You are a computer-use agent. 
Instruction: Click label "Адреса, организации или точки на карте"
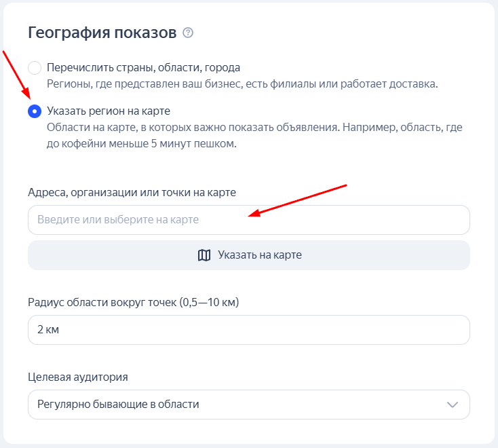tap(132, 193)
